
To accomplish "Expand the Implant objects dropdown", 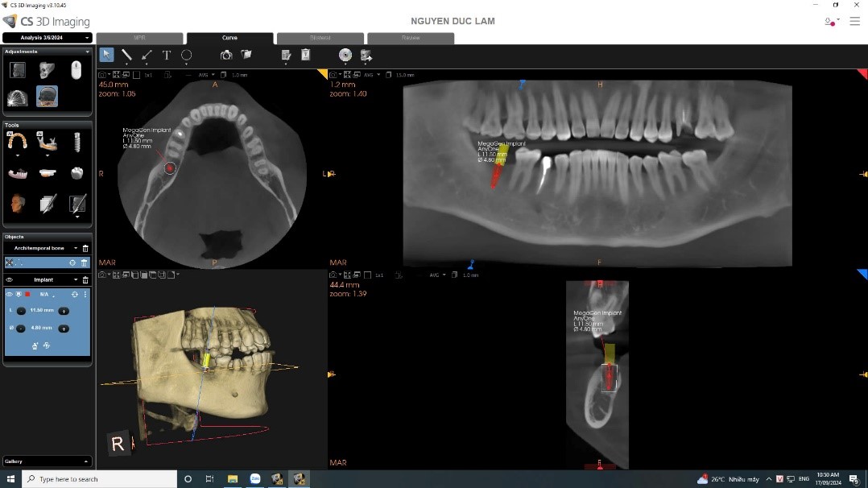I will point(77,279).
